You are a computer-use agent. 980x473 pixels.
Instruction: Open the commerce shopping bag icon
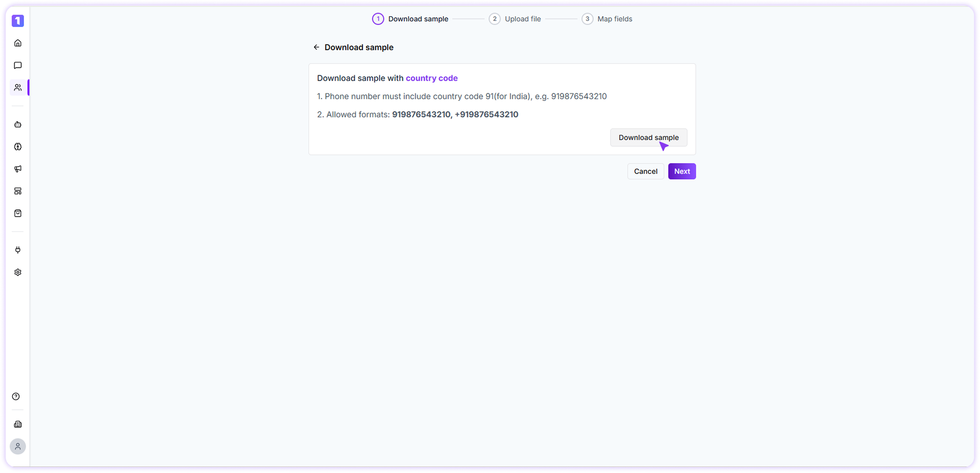tap(18, 213)
